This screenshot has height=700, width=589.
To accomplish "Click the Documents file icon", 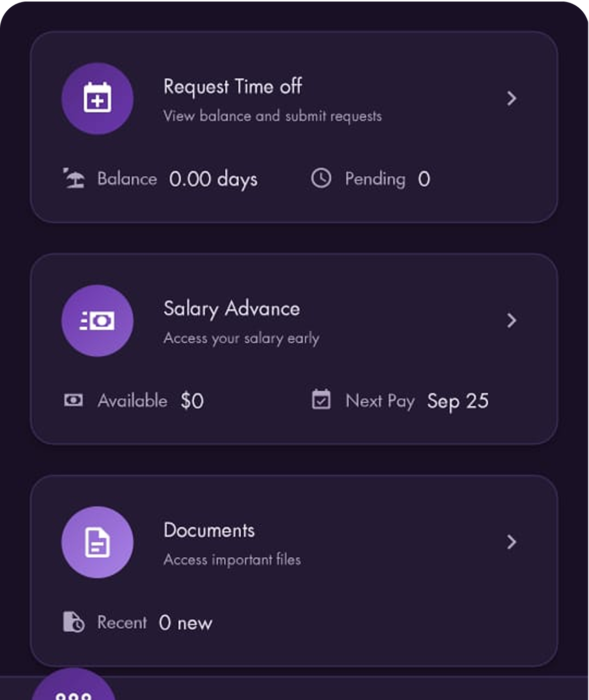I will click(98, 542).
